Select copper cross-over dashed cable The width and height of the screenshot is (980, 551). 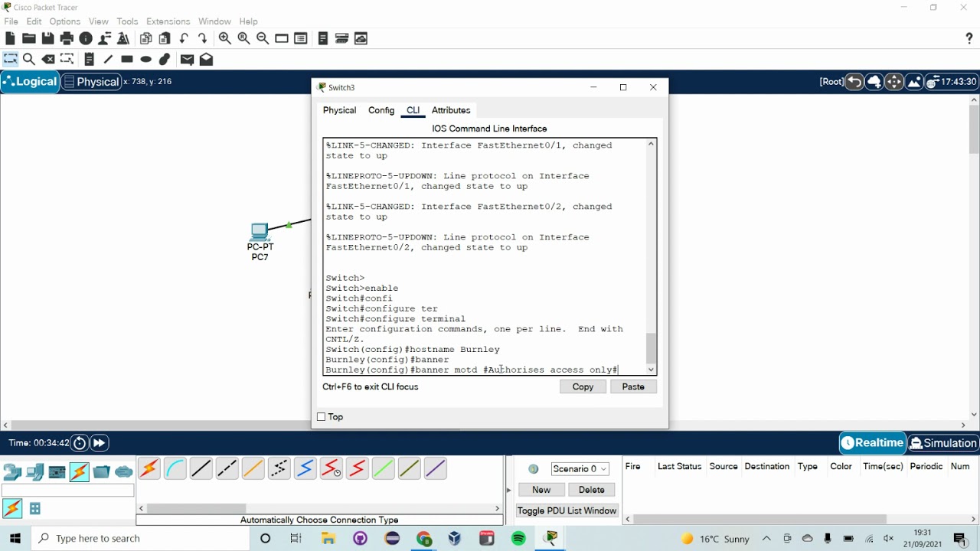coord(227,468)
